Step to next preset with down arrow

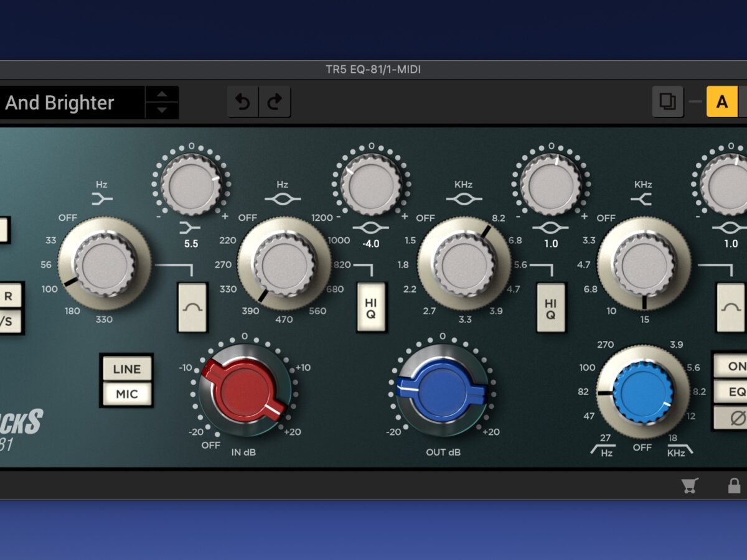[162, 110]
